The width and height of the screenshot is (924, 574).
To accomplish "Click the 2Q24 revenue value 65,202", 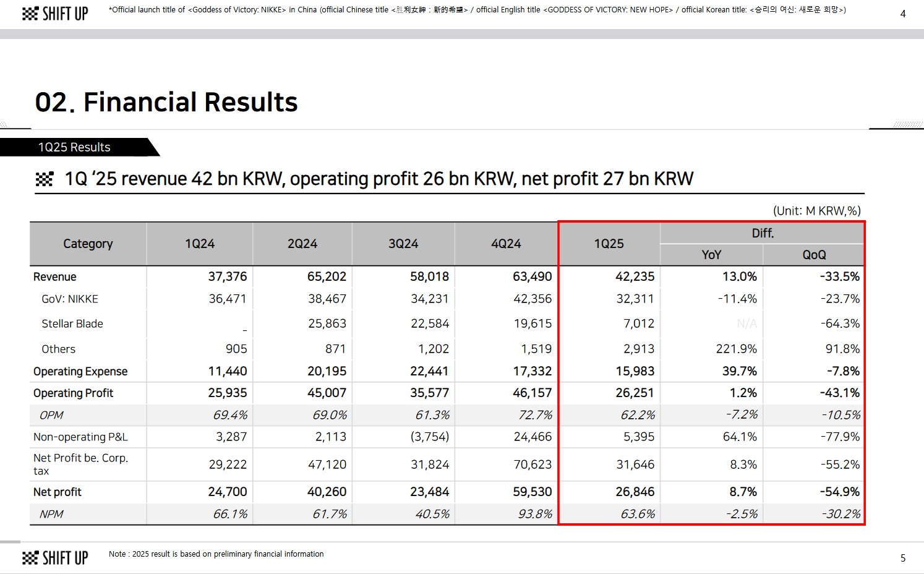I will pos(327,276).
